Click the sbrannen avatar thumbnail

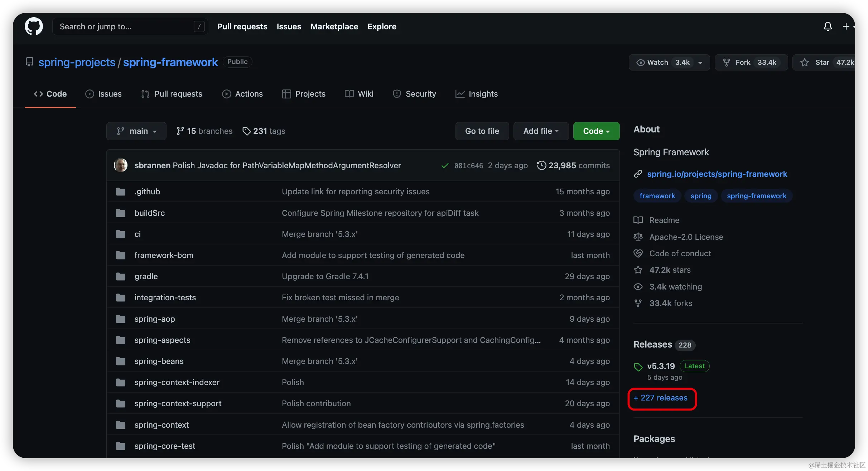[121, 165]
